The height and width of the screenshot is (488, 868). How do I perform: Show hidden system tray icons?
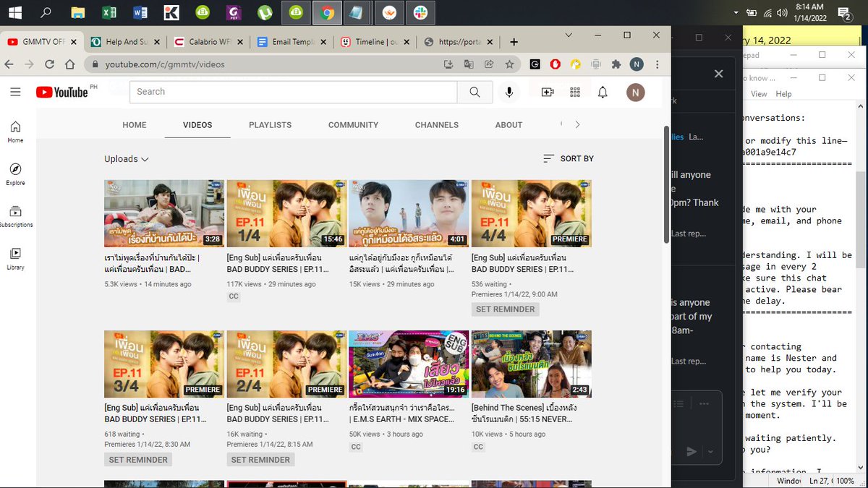[x=736, y=12]
